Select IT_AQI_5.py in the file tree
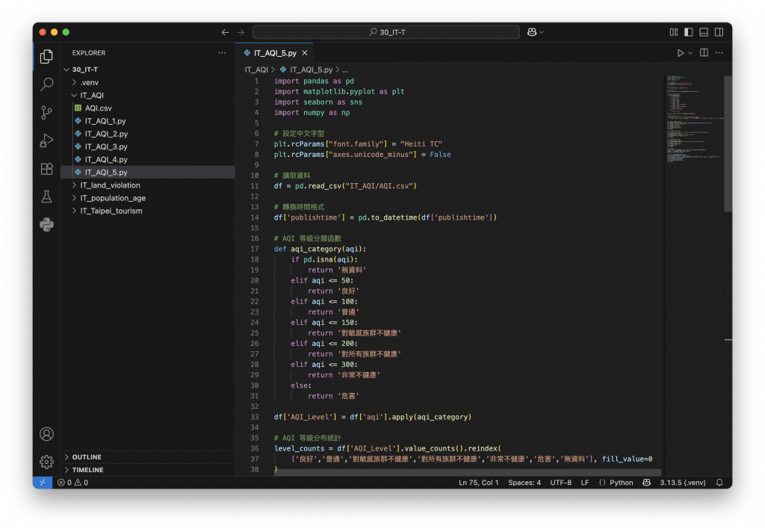This screenshot has width=765, height=532. click(148, 173)
